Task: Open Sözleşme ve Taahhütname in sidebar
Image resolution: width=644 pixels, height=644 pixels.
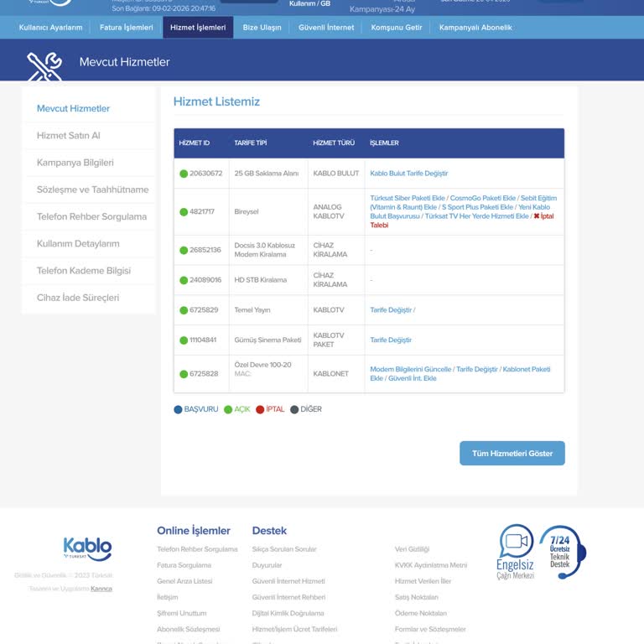Action: pos(93,190)
